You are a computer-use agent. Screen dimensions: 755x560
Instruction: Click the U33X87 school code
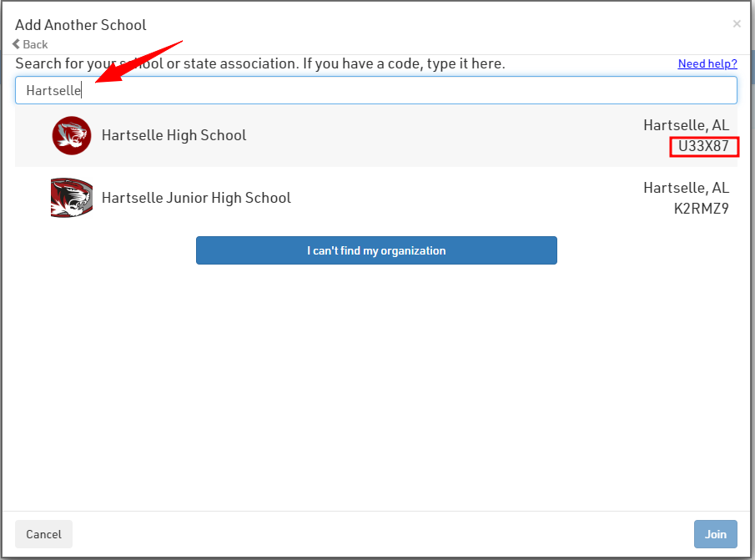(x=703, y=147)
